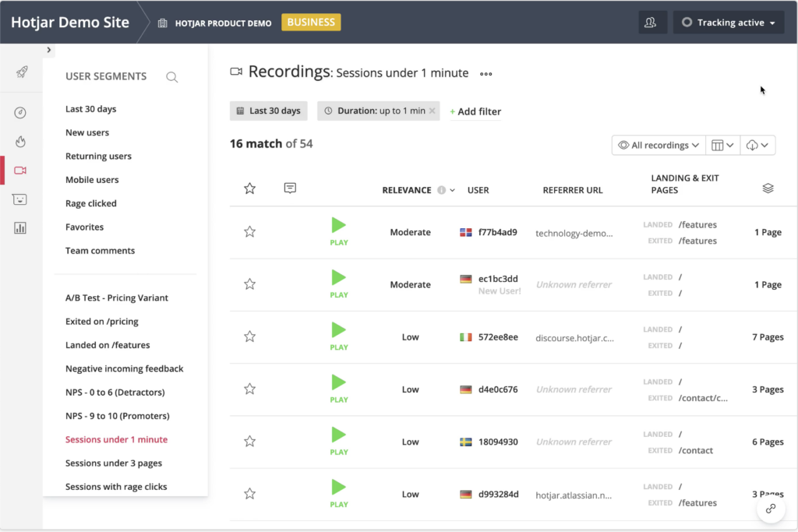The width and height of the screenshot is (798, 532).
Task: Select Sessions with rage clicks segment
Action: click(x=116, y=487)
